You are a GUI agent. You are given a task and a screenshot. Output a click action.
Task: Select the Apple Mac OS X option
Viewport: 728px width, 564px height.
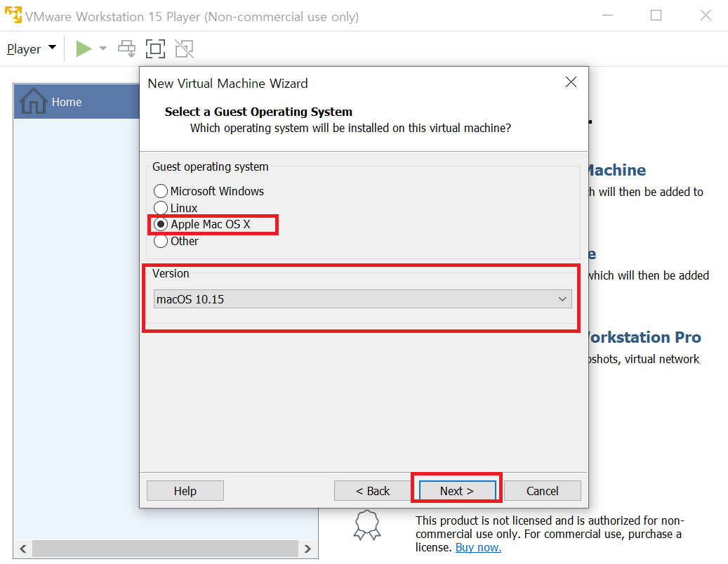pos(161,225)
